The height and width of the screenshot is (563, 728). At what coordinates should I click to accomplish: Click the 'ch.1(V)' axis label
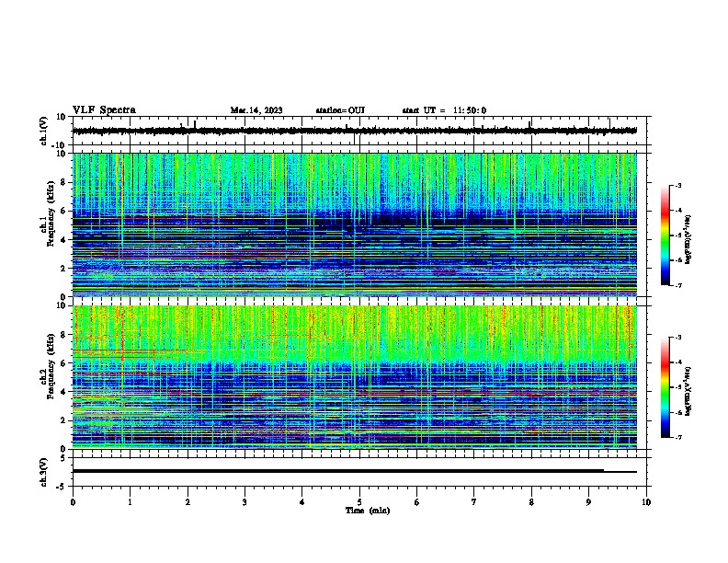click(x=44, y=131)
